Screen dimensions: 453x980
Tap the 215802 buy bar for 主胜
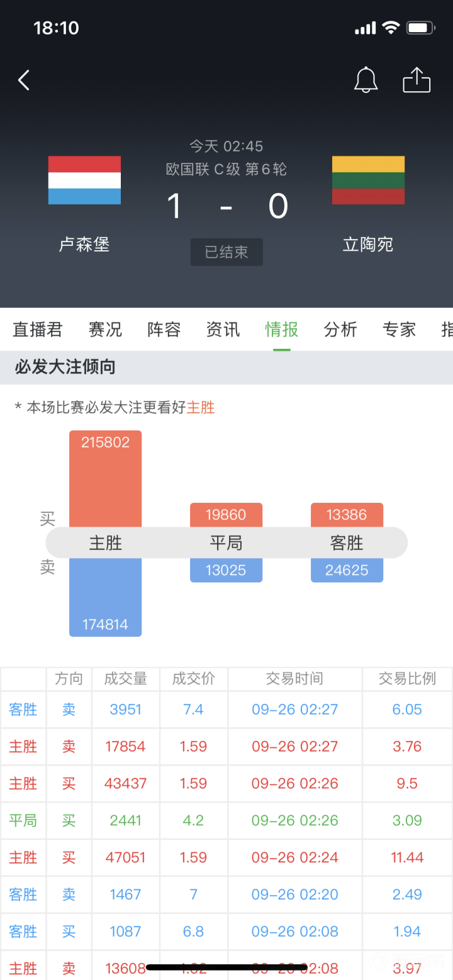(105, 478)
